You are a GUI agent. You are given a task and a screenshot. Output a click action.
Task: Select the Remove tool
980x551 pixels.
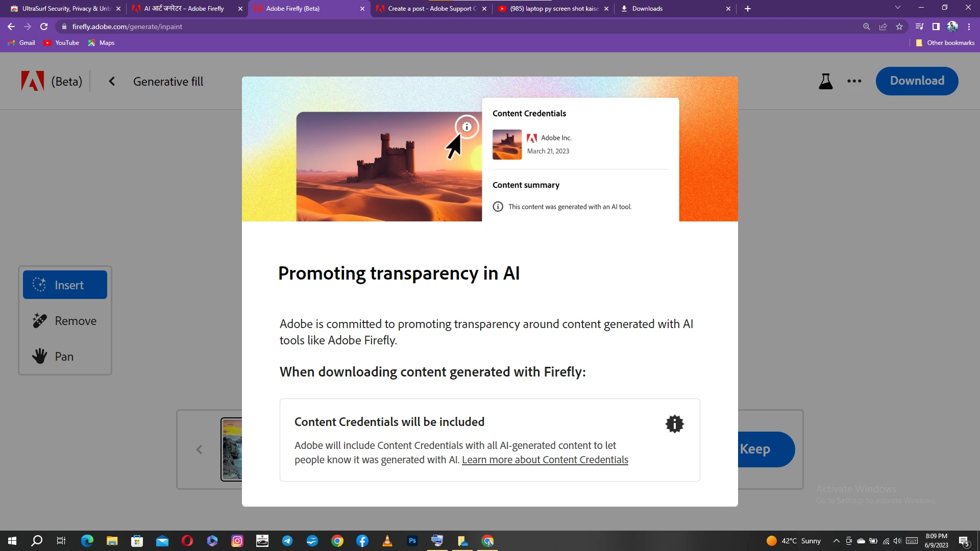click(65, 321)
